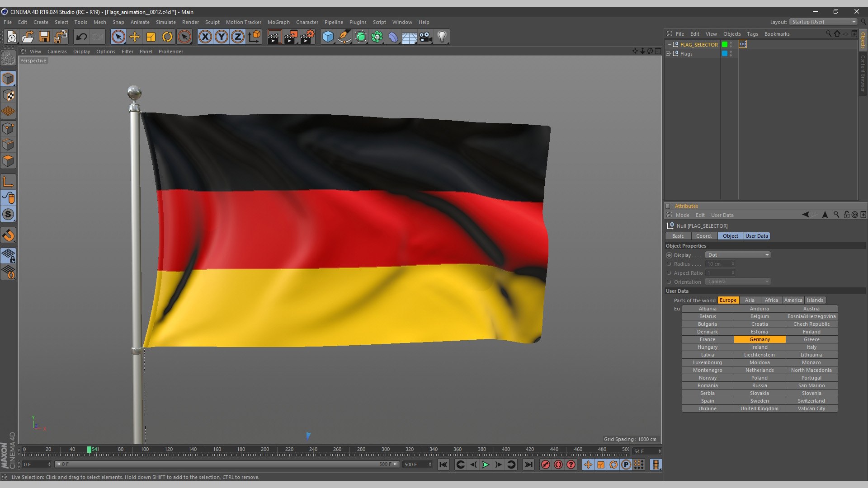Image resolution: width=868 pixels, height=488 pixels.
Task: Click the Floor environment icon
Action: [x=410, y=37]
